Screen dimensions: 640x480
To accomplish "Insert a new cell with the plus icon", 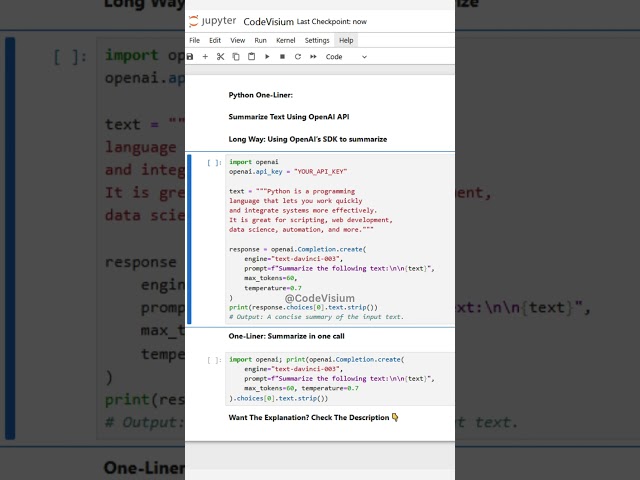I will 205,57.
